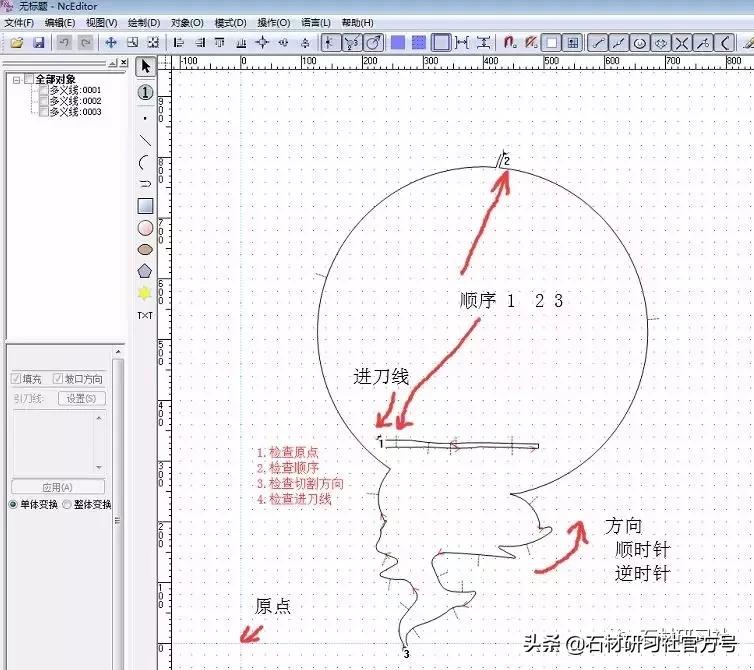Choose the straight line drawing tool
Screen dimensions: 754x670
pyautogui.click(x=145, y=141)
